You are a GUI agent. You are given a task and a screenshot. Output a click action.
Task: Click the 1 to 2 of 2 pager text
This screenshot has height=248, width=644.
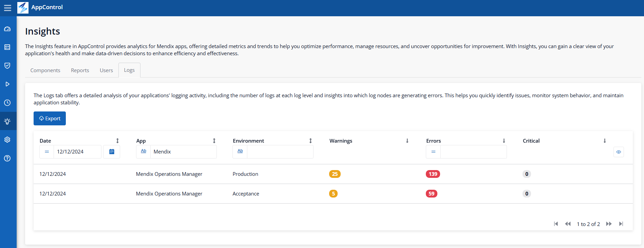click(x=588, y=224)
